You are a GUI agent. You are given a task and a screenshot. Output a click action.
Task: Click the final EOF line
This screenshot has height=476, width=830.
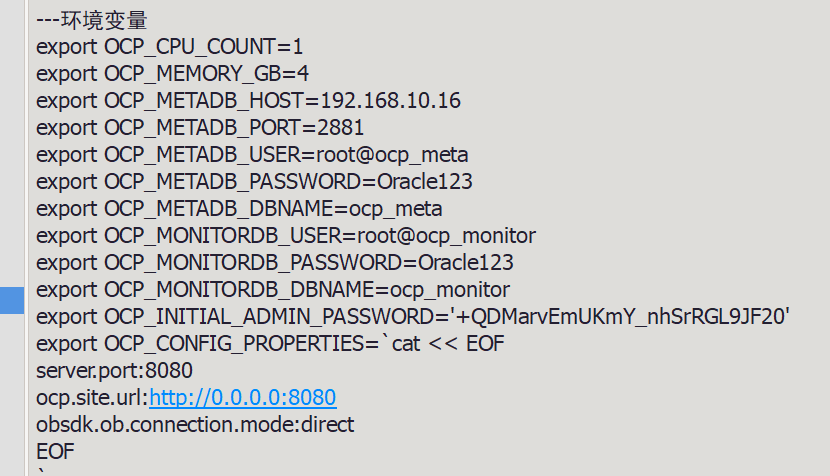(x=55, y=452)
